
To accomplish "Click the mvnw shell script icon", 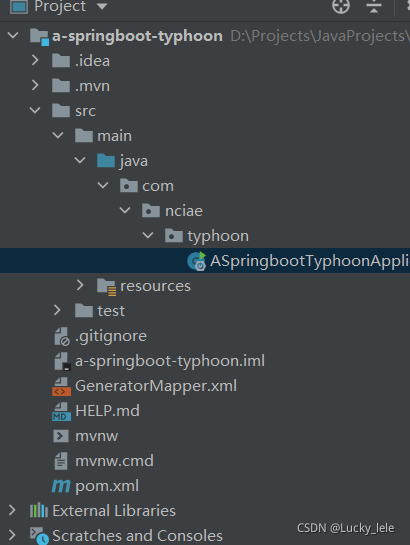I will point(61,436).
